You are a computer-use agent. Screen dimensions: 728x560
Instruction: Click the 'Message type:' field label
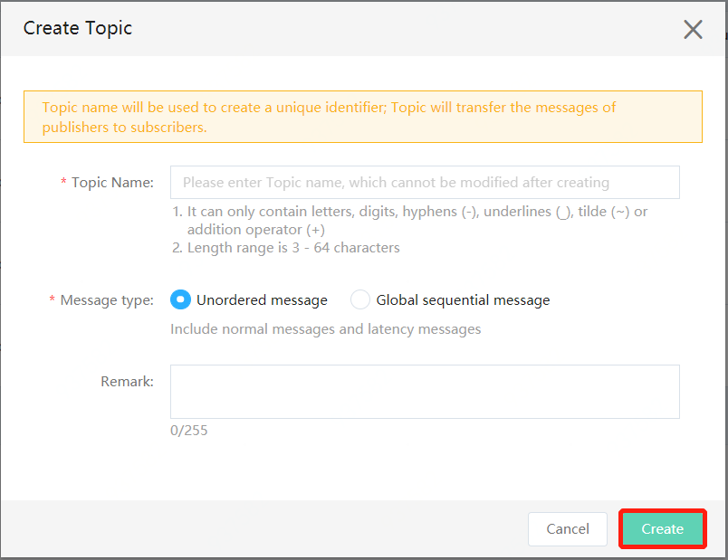(x=107, y=300)
